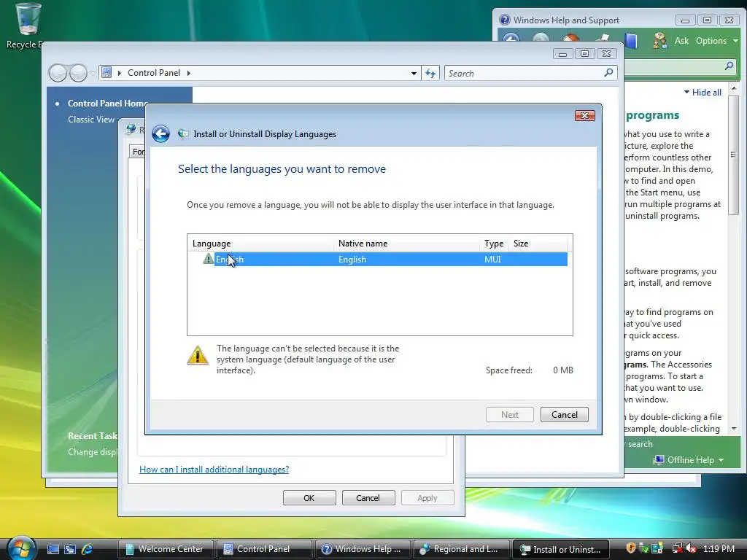The height and width of the screenshot is (560, 747).
Task: Launch Internet Explorer from Quick Launch
Action: coord(88,549)
